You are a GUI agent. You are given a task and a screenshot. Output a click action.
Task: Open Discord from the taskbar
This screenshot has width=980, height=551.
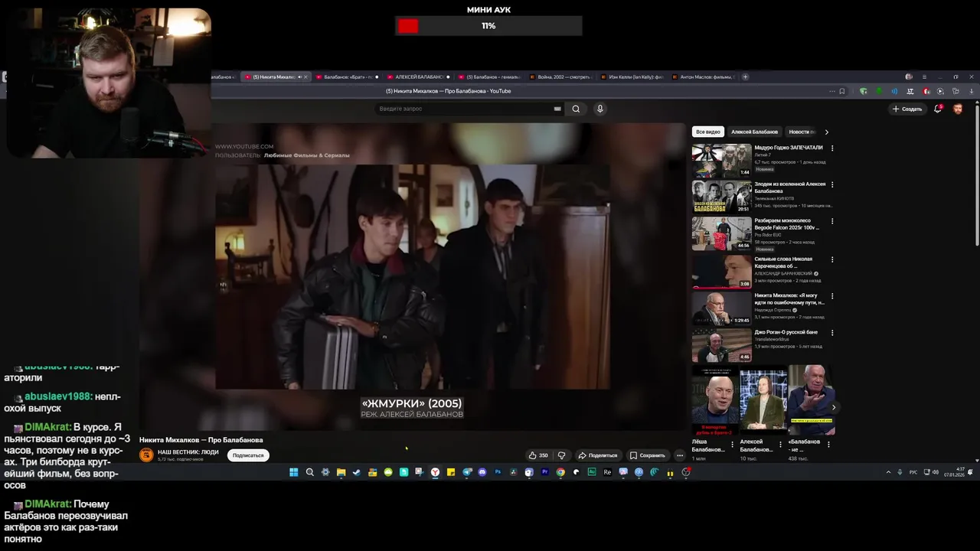pos(482,472)
